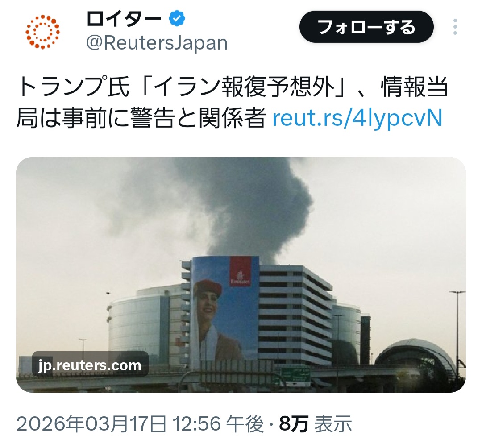View the 8万 表示 view count
The image size is (482, 448).
click(x=316, y=423)
